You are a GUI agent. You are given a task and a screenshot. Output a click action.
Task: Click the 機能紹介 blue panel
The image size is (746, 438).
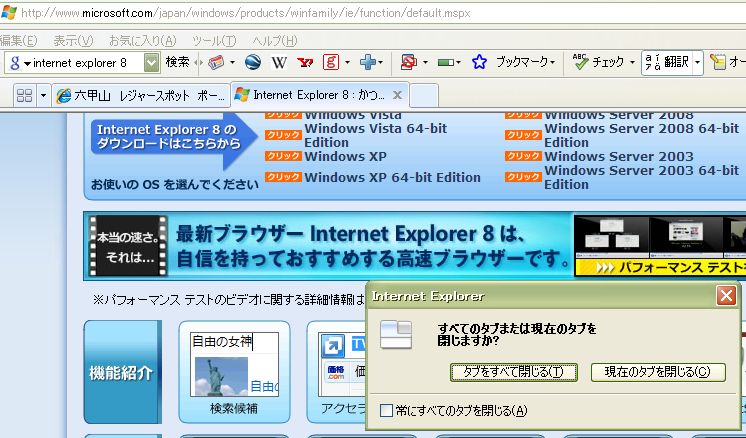123,372
